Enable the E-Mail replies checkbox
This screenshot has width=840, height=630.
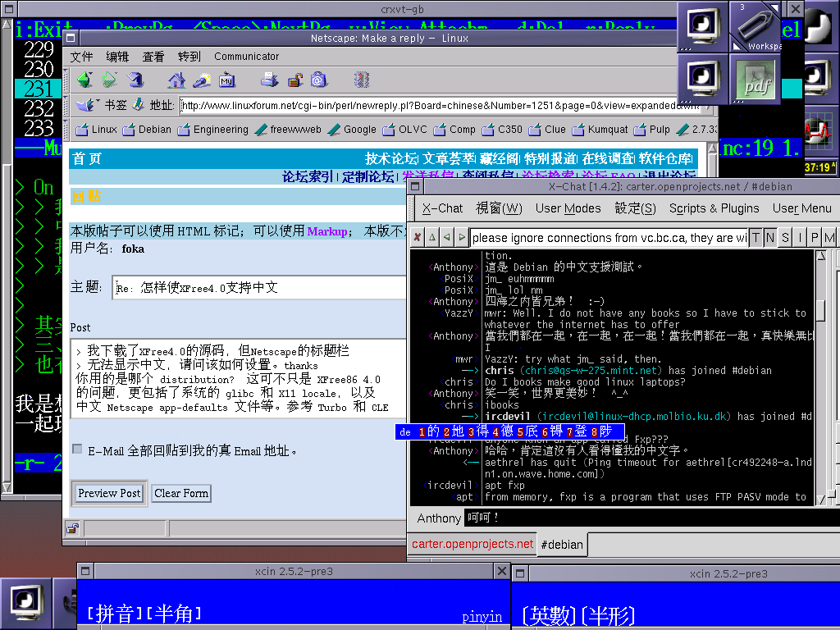pyautogui.click(x=77, y=450)
